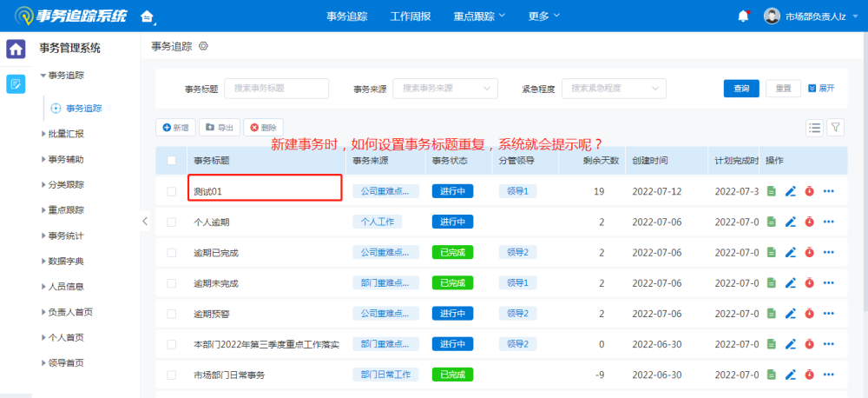Open the list column settings icon
868x398 pixels.
coord(814,128)
